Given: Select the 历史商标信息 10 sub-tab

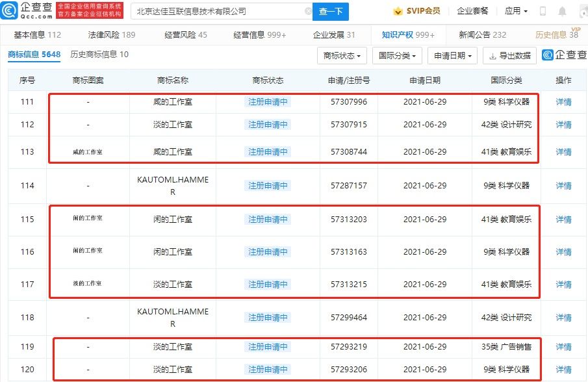Looking at the screenshot, I should tap(99, 55).
